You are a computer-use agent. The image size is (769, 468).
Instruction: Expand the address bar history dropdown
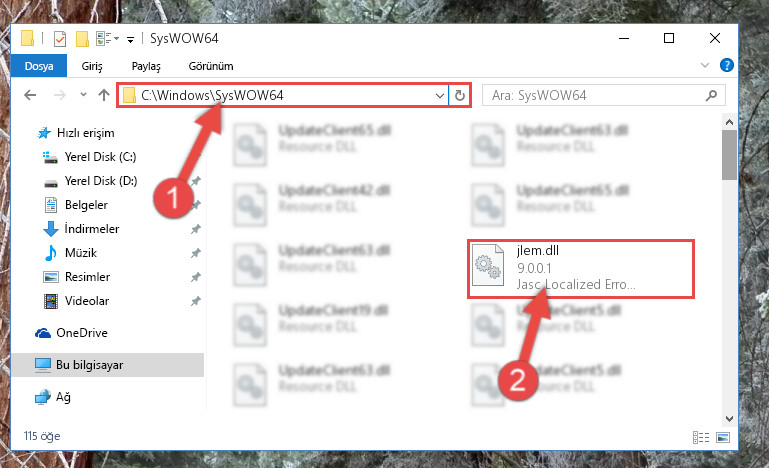click(x=439, y=95)
